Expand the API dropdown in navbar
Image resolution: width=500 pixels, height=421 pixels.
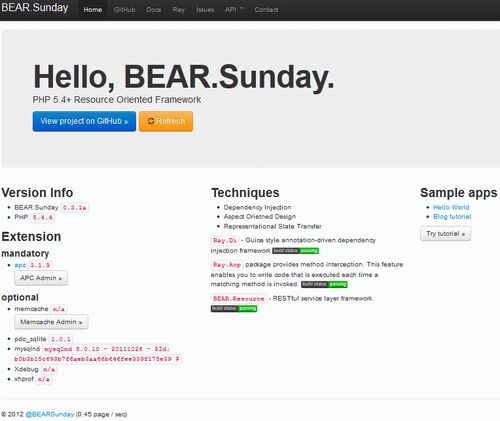tap(234, 10)
